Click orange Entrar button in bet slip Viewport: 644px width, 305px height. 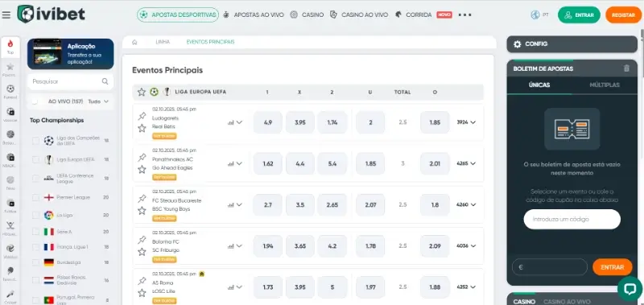613,267
